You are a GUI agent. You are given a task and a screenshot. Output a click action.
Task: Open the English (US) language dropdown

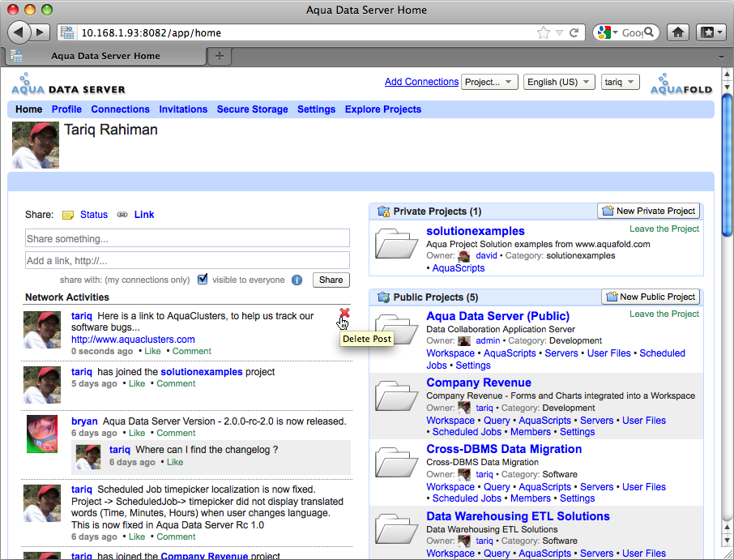[x=559, y=82]
